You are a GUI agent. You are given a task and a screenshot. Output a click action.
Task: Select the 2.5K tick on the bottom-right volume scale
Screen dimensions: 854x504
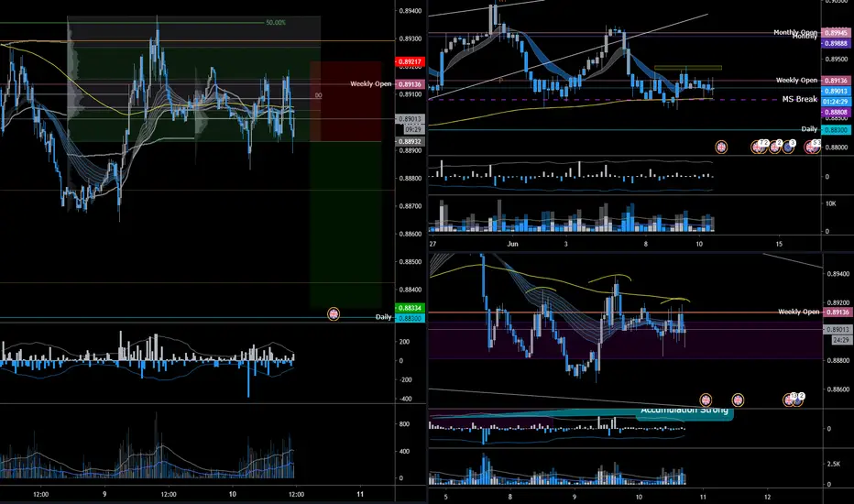tap(833, 464)
